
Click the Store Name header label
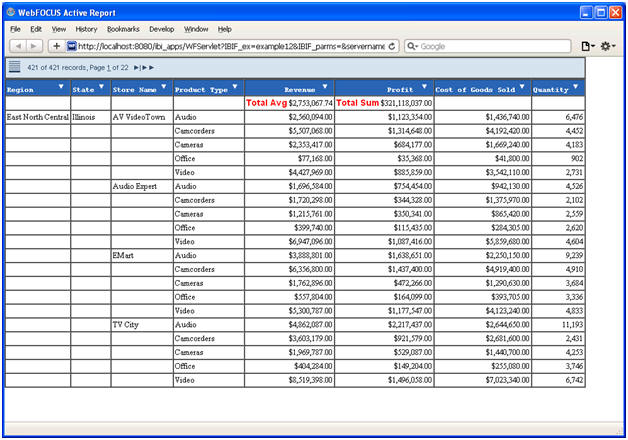[x=134, y=90]
